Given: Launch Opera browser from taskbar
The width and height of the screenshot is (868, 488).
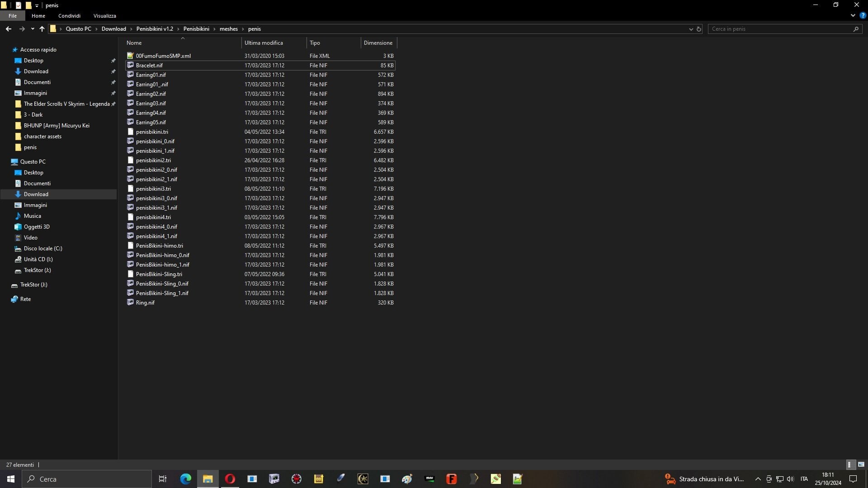Looking at the screenshot, I should pyautogui.click(x=230, y=479).
